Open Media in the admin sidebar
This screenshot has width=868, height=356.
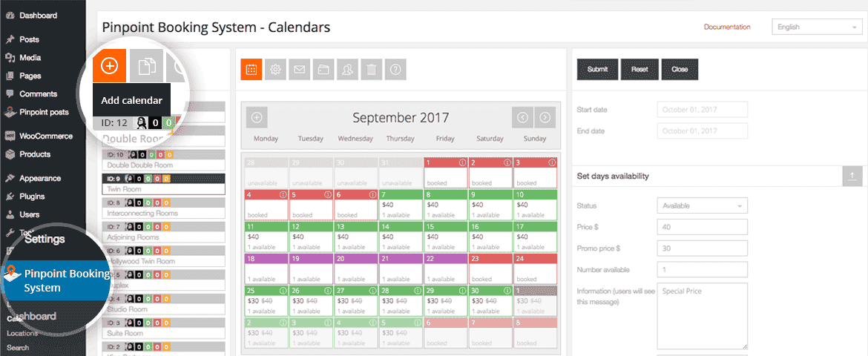(x=30, y=58)
